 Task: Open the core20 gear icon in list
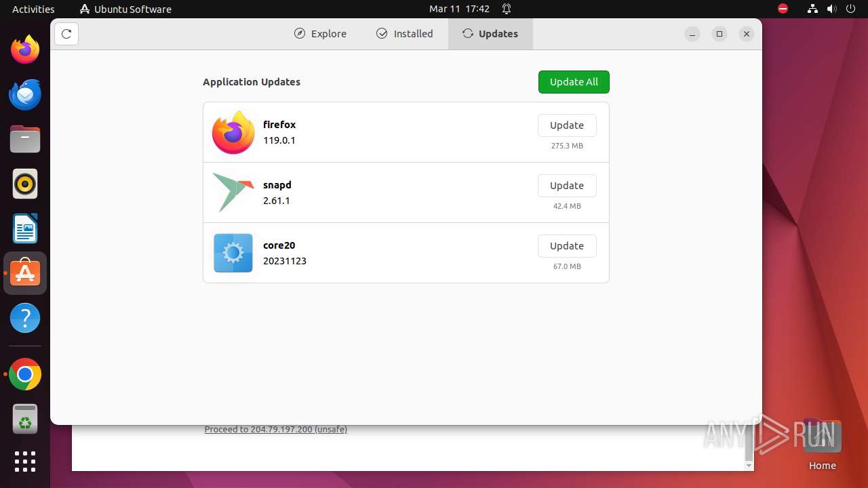pyautogui.click(x=233, y=253)
